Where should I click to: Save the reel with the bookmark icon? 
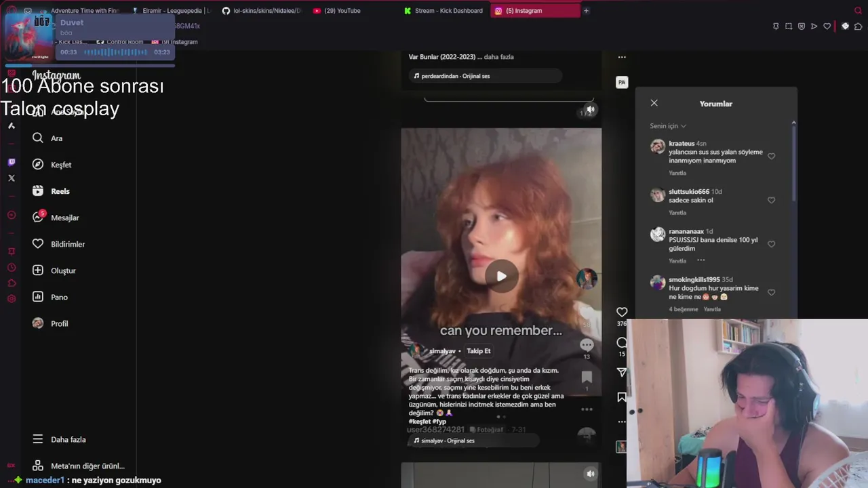tap(622, 397)
